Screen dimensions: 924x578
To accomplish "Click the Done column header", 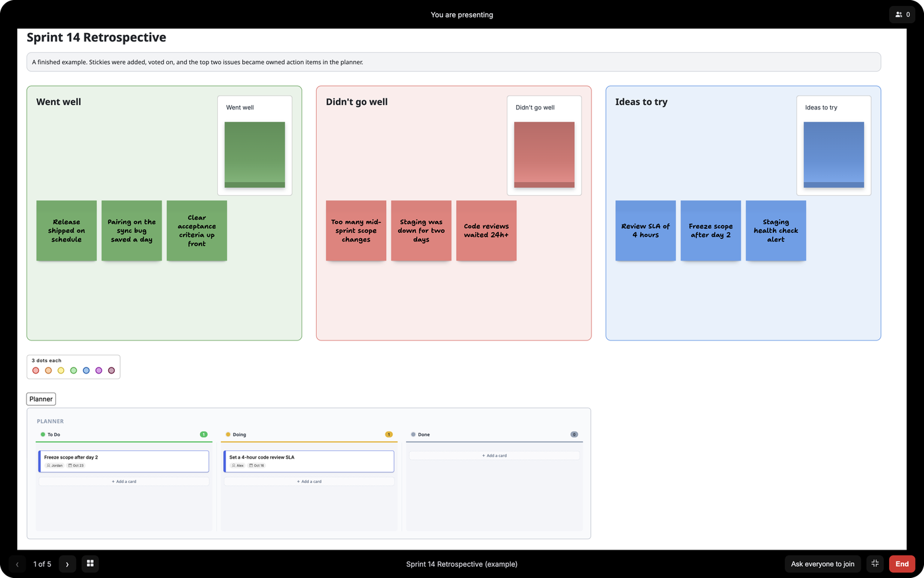I will (494, 434).
